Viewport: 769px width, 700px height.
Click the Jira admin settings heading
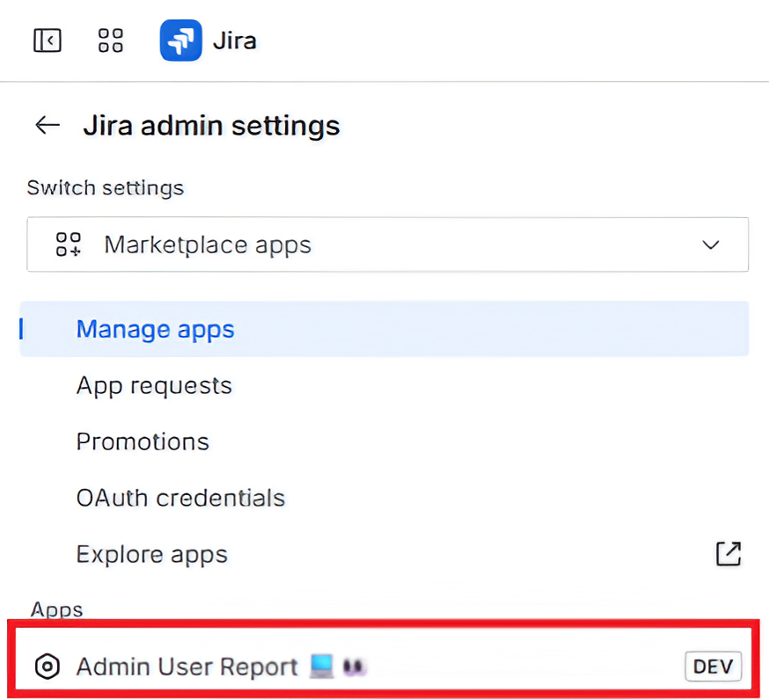[x=211, y=125]
